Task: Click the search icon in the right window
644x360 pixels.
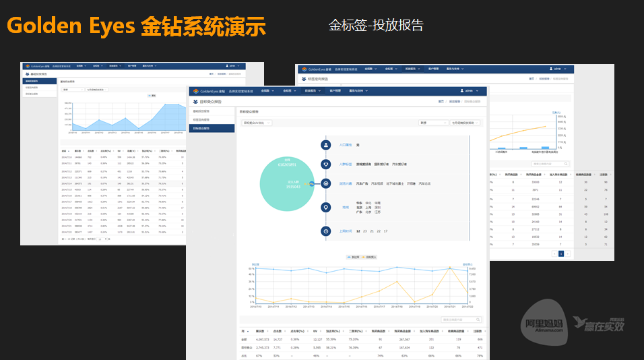Action: (566, 164)
